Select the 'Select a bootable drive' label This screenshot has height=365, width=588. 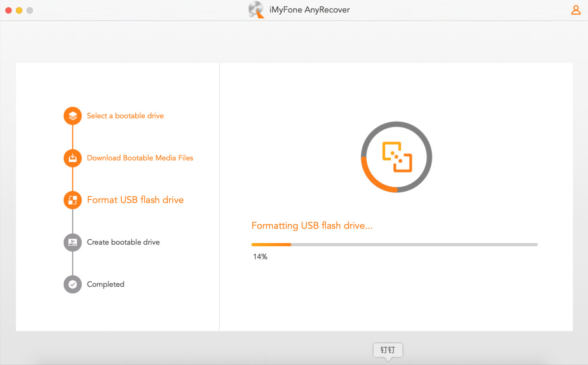125,115
